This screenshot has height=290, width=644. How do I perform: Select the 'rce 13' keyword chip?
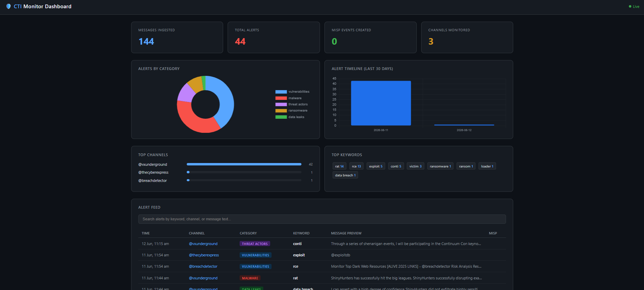pyautogui.click(x=356, y=166)
